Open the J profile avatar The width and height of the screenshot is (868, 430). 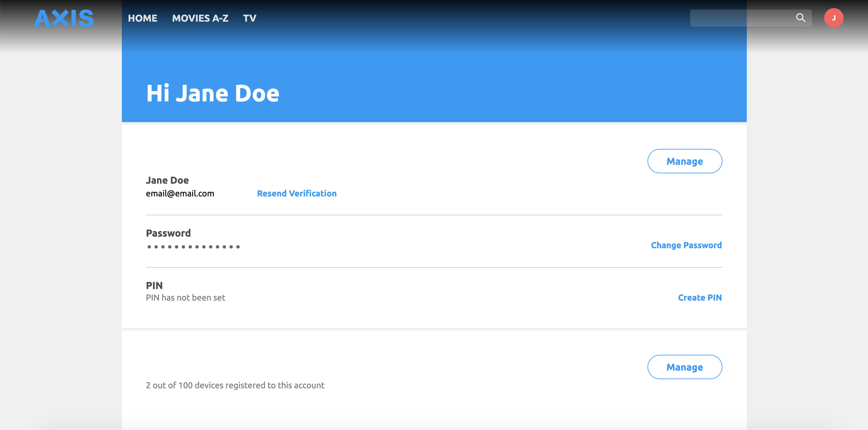834,18
